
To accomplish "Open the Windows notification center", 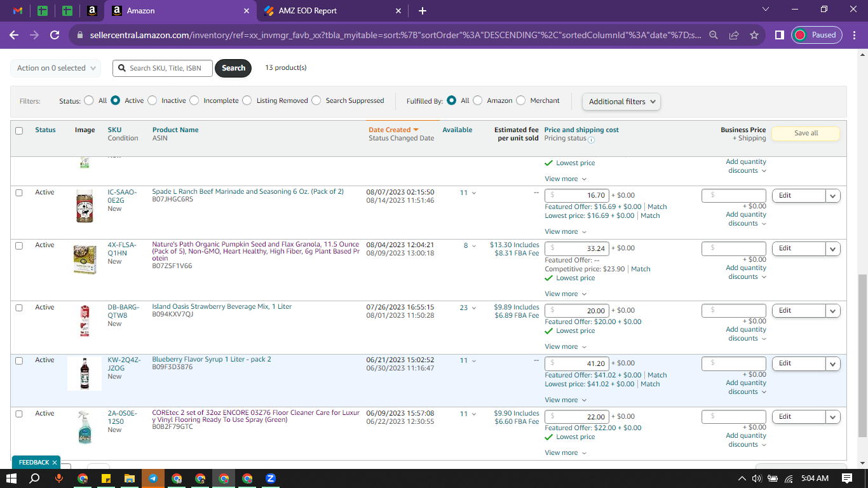I will [x=847, y=478].
